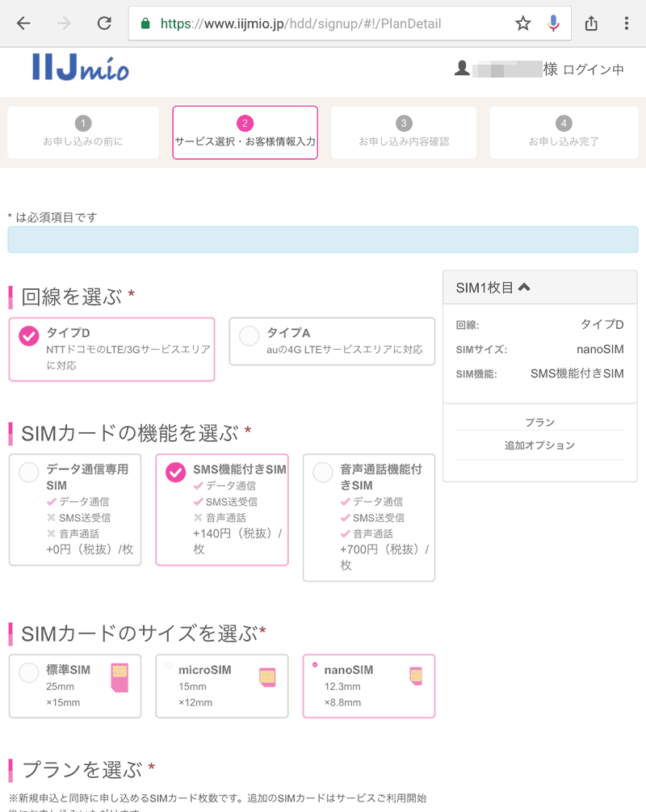Go to step 3 お申し込み内容確認
The image size is (646, 812).
(x=404, y=133)
